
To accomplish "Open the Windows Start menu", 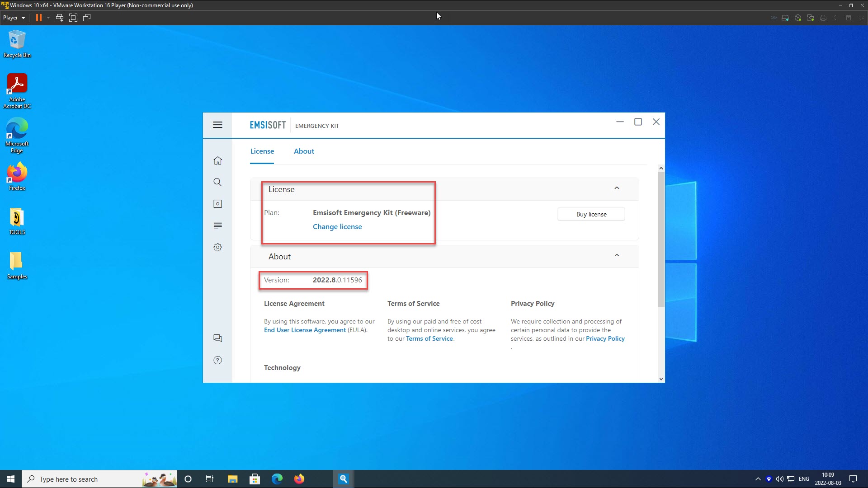I will pos(11,479).
